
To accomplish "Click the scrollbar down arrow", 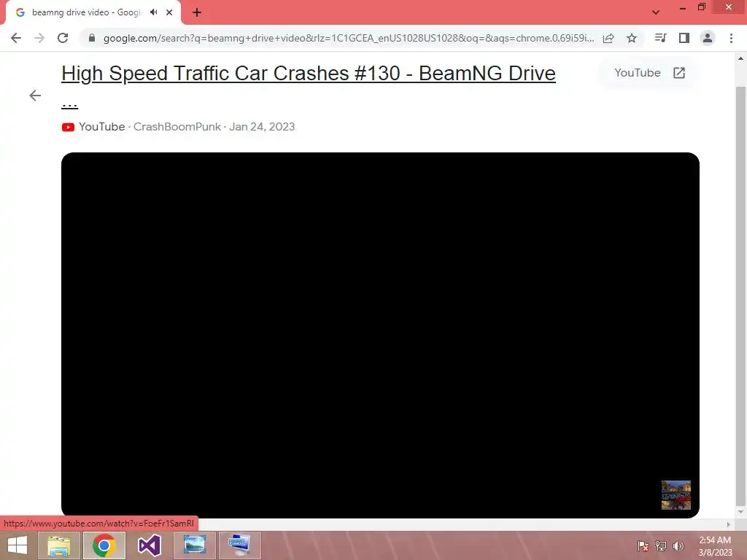I will (740, 512).
